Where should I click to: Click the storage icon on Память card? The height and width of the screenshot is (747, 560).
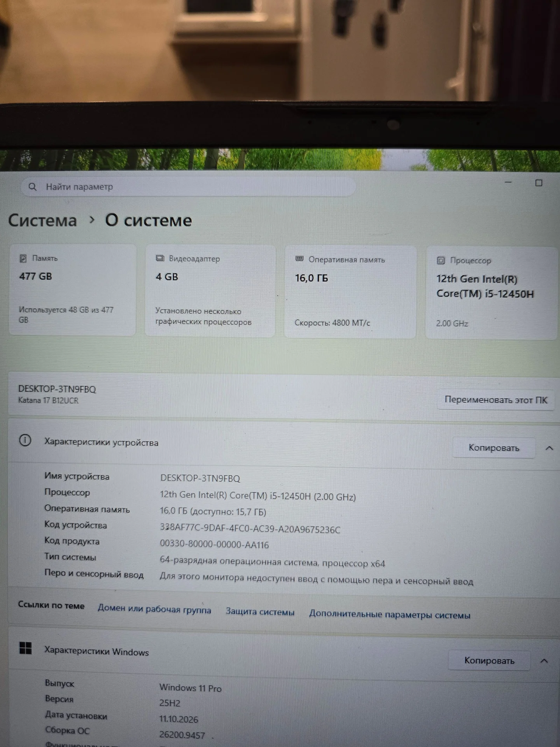pos(23,258)
